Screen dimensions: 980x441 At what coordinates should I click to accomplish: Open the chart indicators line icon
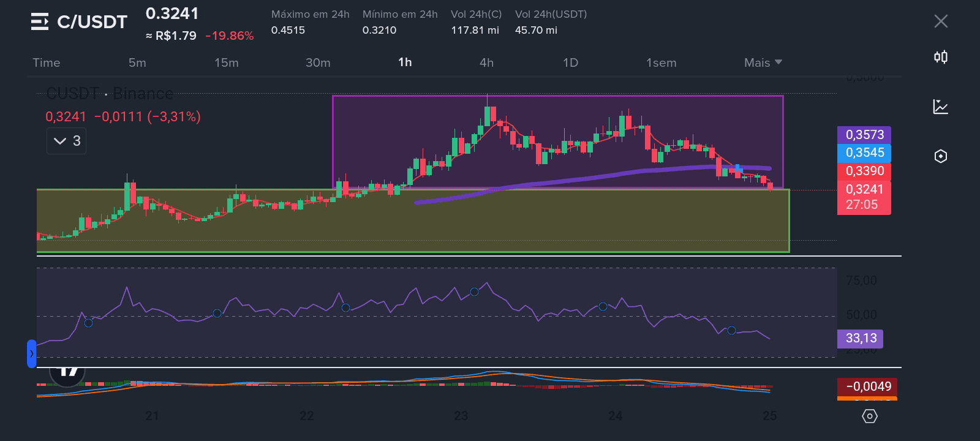coord(941,107)
